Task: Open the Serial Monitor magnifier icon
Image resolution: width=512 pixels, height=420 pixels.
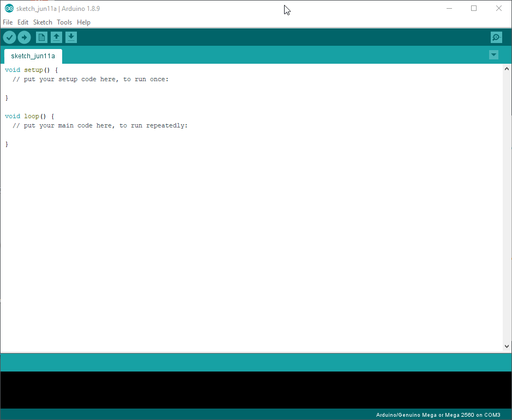Action: coord(496,38)
